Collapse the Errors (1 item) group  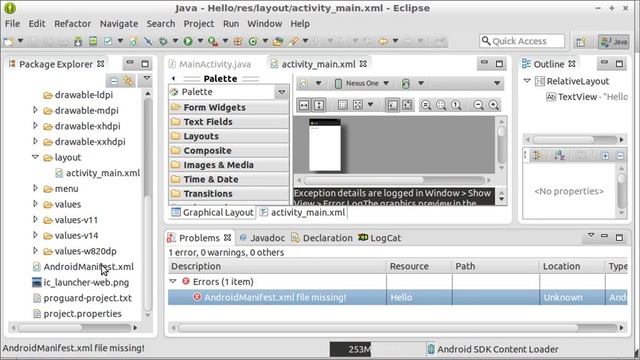(173, 282)
